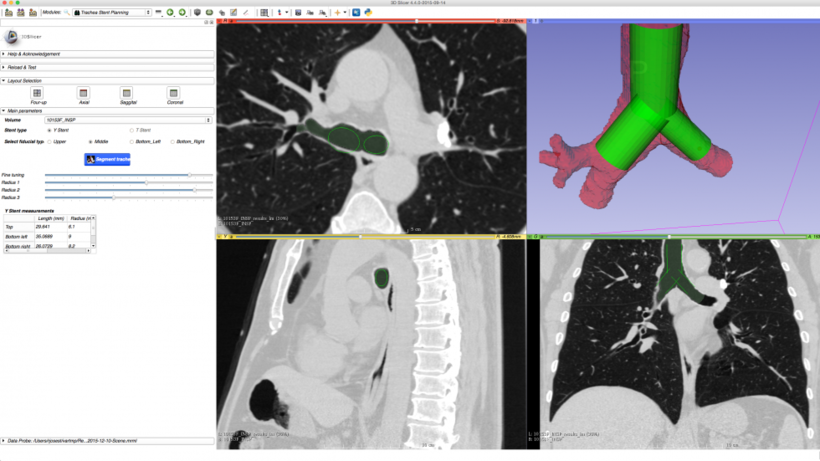820x461 pixels.
Task: Open the Modules selector dropdown
Action: point(112,12)
